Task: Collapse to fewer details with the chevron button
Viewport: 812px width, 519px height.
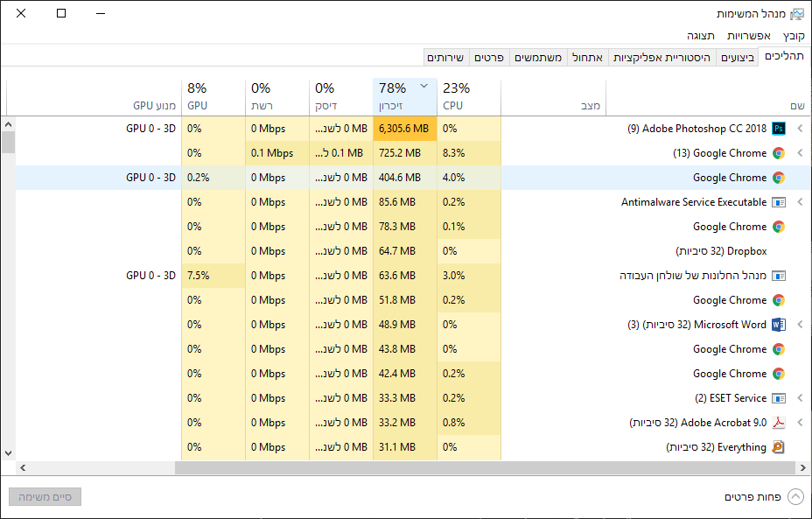Action: click(x=795, y=497)
